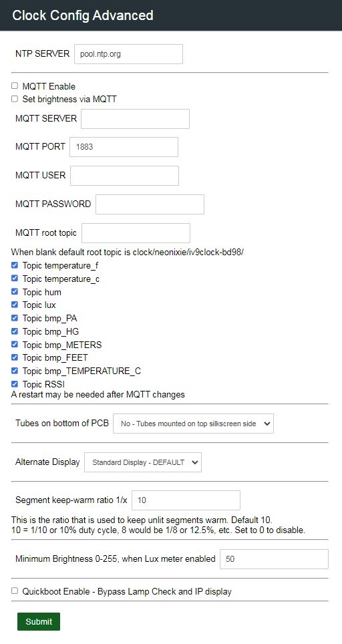Uncheck Topic RSSI checkbox
Screen dimensions: 342x644
(15, 384)
